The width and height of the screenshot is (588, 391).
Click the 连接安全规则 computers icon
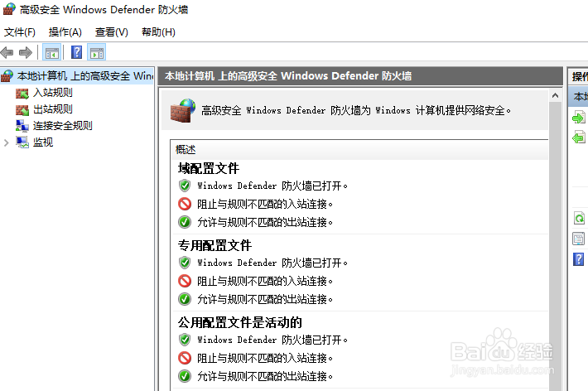click(22, 126)
